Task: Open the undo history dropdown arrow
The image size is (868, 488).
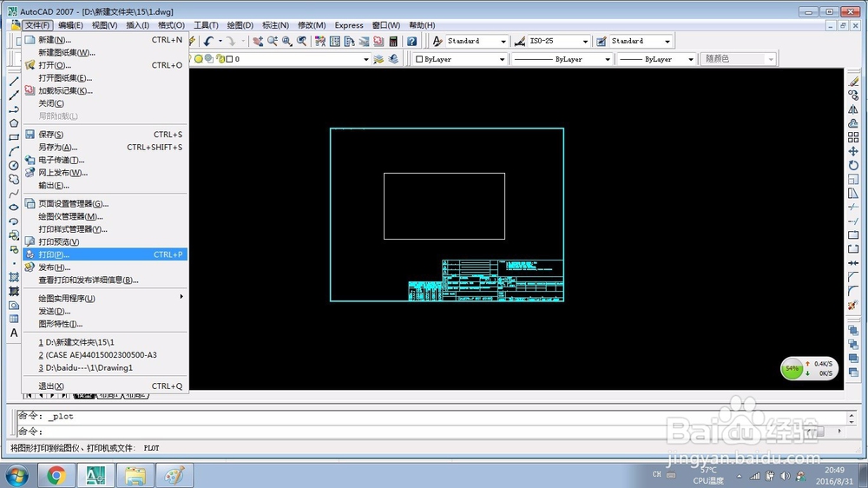Action: pyautogui.click(x=220, y=41)
